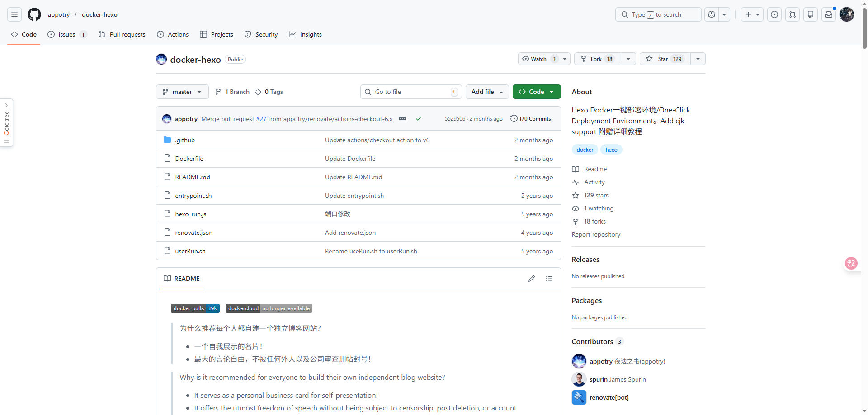Open the Security tab
Viewport: 868px width, 415px height.
261,34
